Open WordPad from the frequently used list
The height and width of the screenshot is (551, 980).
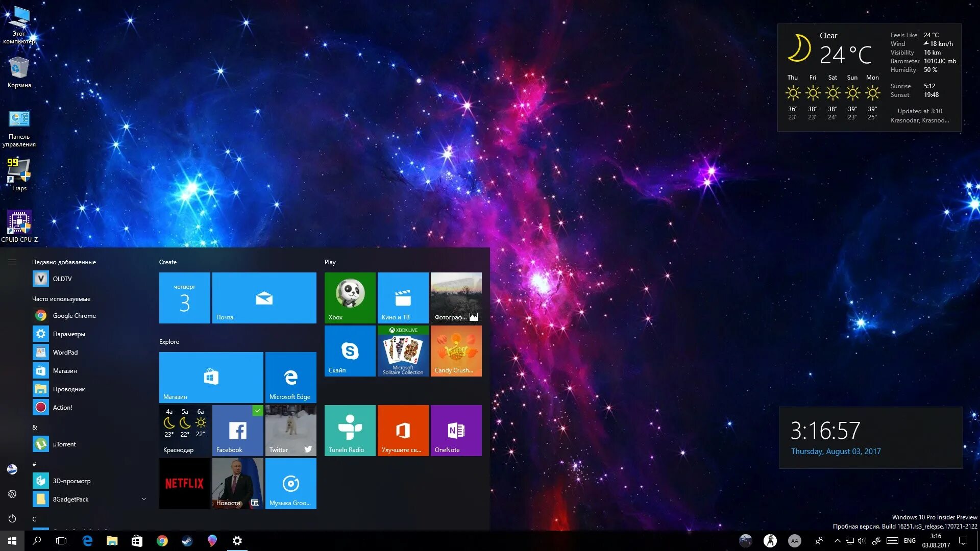[66, 352]
